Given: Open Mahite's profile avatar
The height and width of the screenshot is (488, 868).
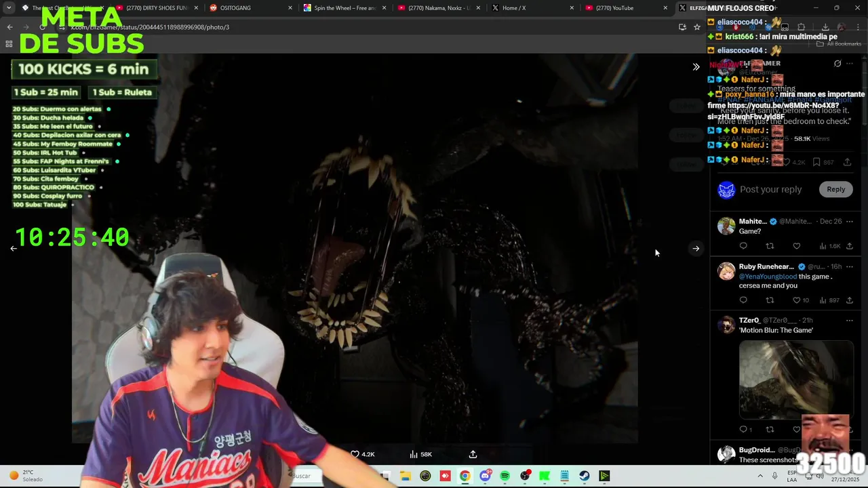Looking at the screenshot, I should (726, 226).
